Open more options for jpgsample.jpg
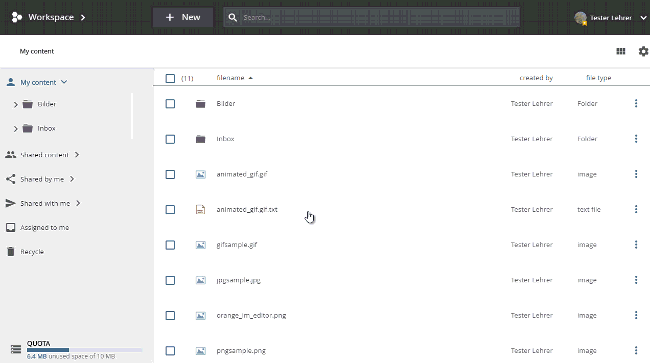 tap(636, 280)
